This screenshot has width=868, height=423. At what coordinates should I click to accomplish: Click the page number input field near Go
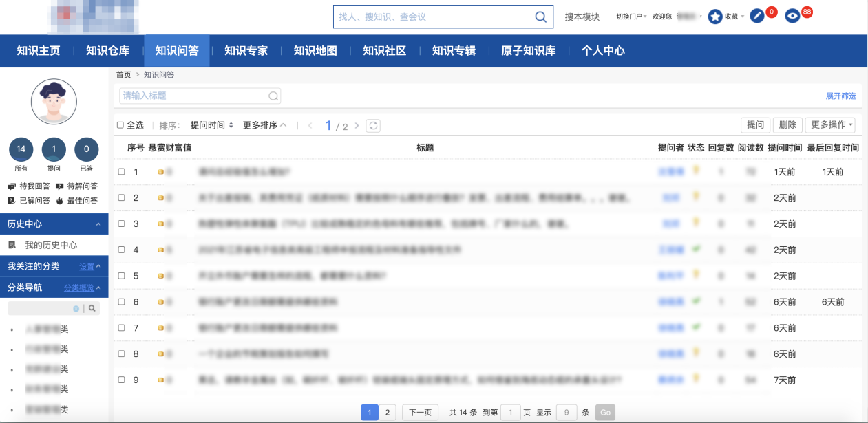pos(509,412)
